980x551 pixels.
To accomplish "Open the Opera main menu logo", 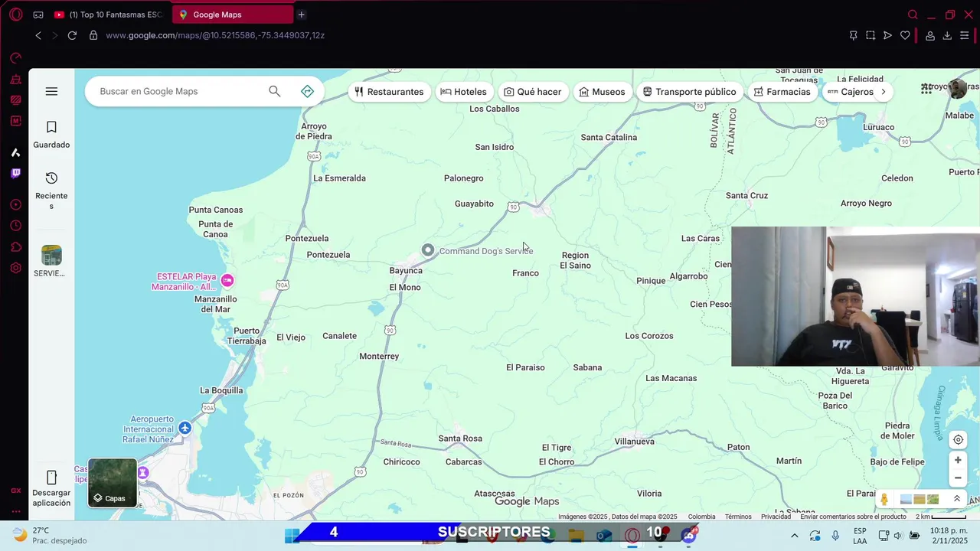I will pyautogui.click(x=15, y=15).
